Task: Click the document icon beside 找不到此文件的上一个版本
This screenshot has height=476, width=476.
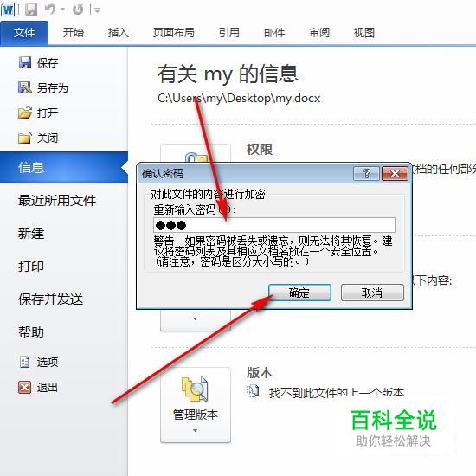Action: click(x=253, y=391)
